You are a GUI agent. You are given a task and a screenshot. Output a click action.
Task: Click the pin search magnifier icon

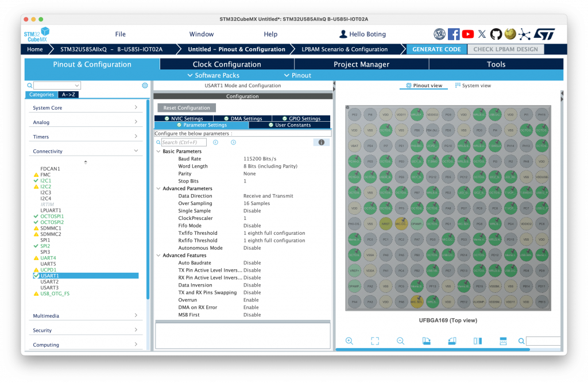pyautogui.click(x=521, y=341)
